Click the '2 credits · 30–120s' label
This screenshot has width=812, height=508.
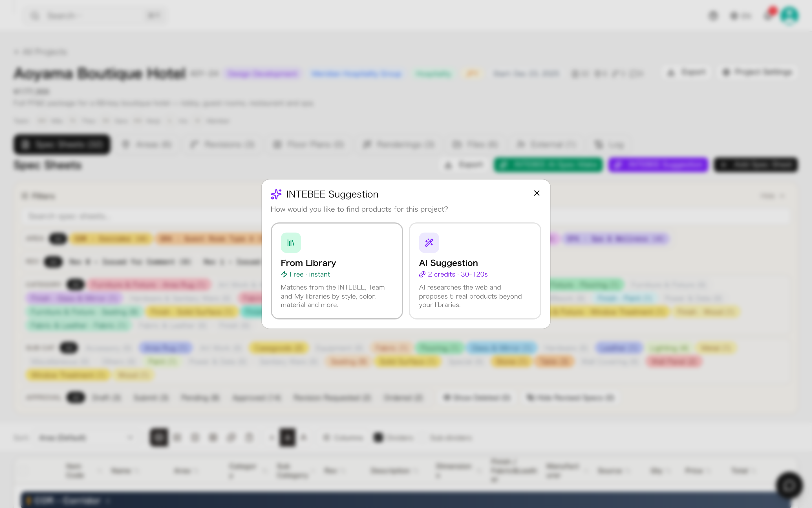(x=458, y=275)
